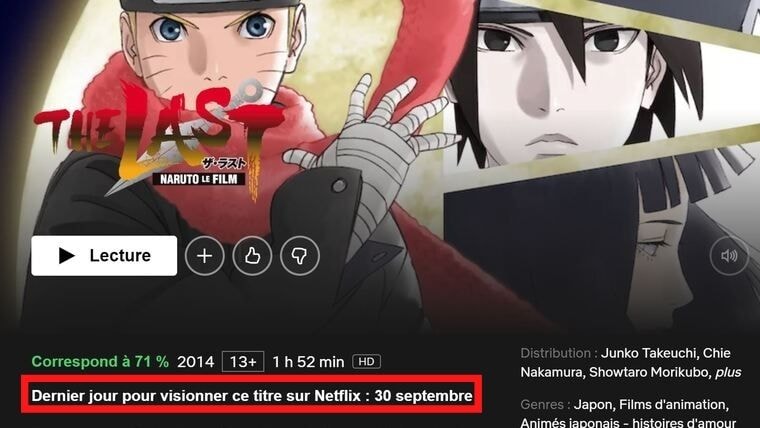760x428 pixels.
Task: Click the 'Dernier jour pour visionner' notice
Action: pyautogui.click(x=252, y=396)
